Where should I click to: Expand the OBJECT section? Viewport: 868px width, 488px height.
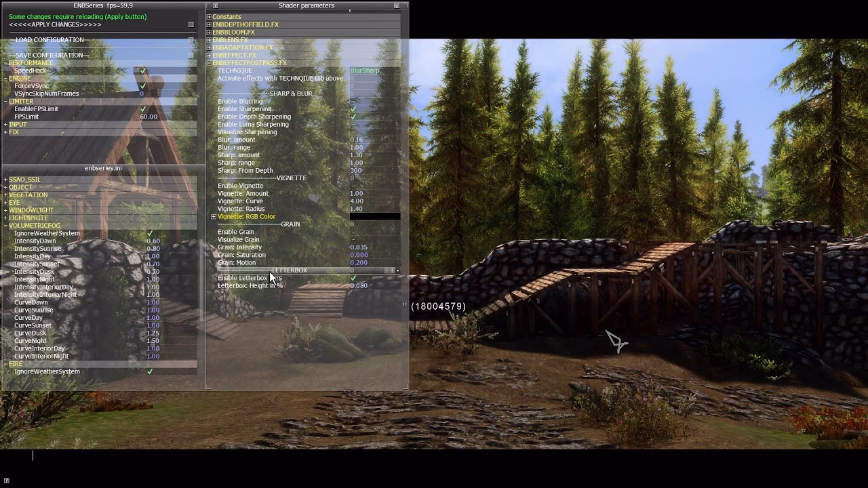[x=6, y=187]
